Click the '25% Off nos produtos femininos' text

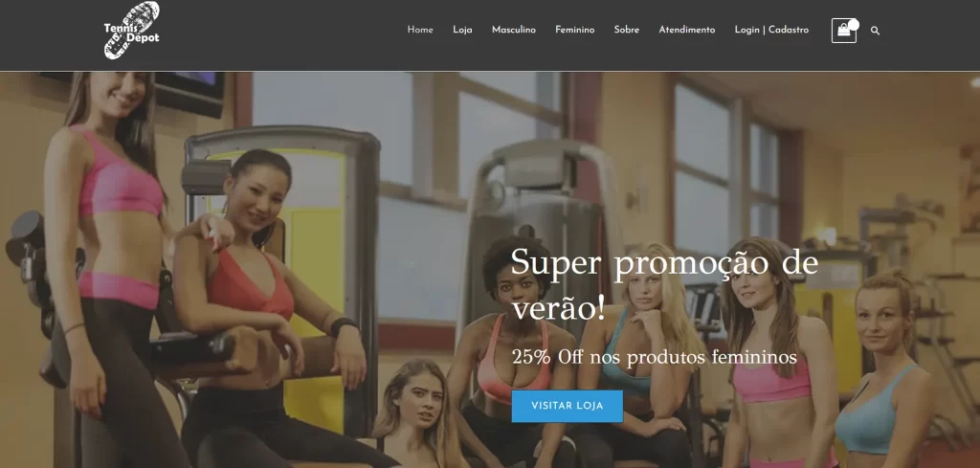point(655,357)
